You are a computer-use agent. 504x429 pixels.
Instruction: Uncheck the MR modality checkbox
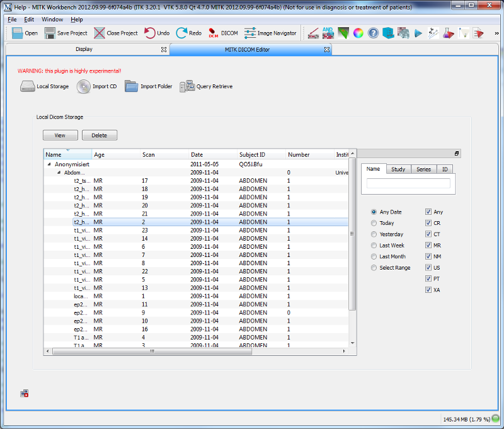tap(428, 245)
